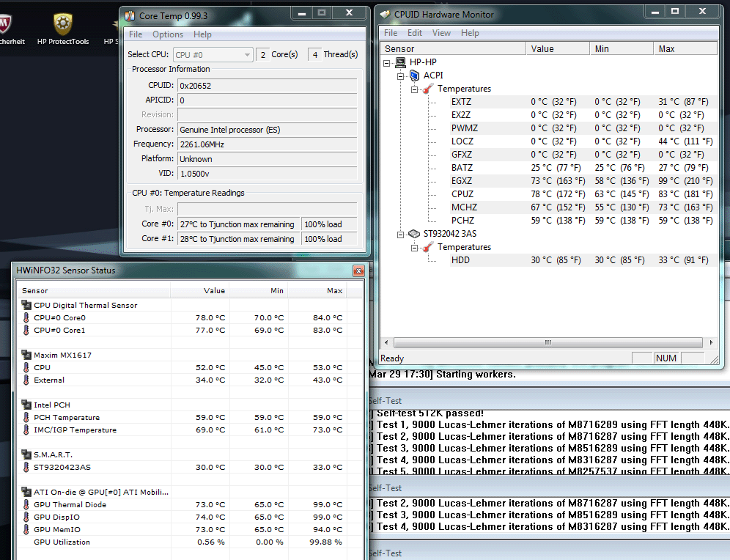Click the ACPI chip icon

pos(414,75)
